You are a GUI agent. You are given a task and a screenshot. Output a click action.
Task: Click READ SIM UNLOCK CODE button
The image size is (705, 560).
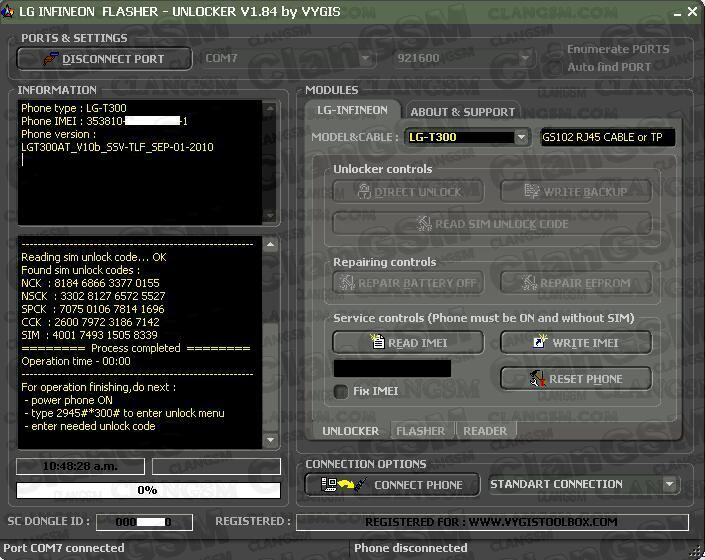click(492, 223)
